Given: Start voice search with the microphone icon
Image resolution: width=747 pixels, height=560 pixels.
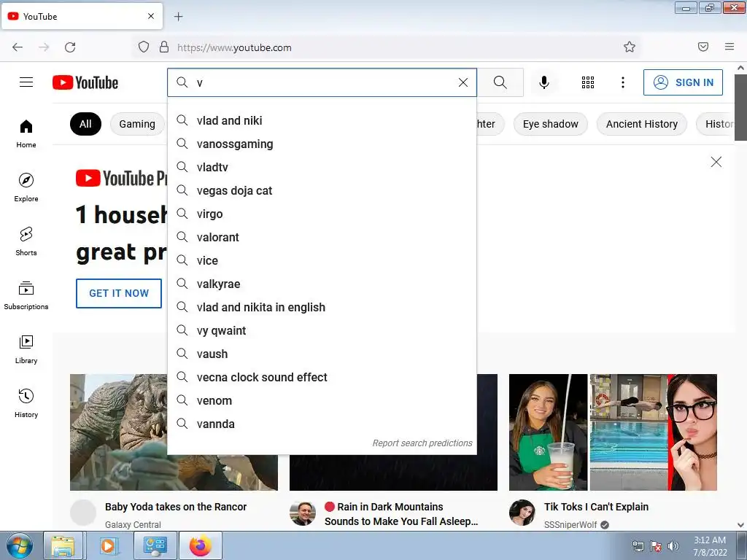Looking at the screenshot, I should [x=544, y=82].
